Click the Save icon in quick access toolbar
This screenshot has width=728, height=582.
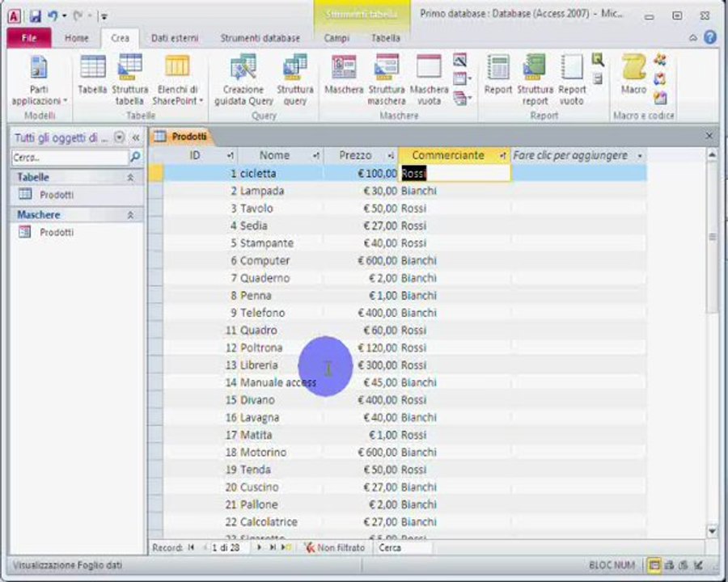point(36,16)
